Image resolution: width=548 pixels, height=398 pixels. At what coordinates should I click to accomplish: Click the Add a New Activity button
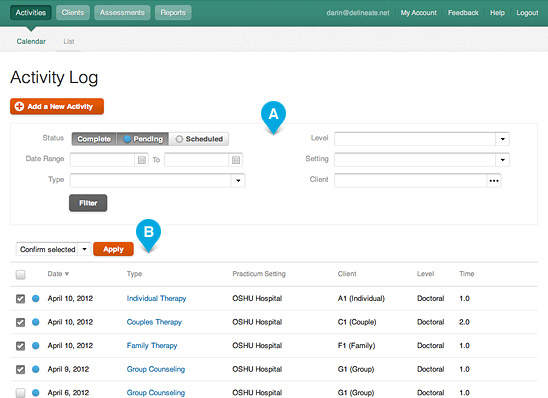57,106
